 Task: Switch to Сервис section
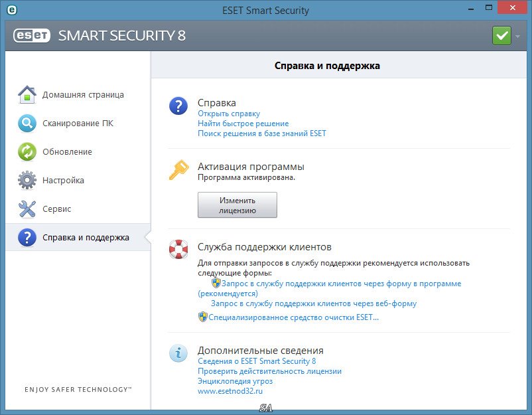[78, 208]
